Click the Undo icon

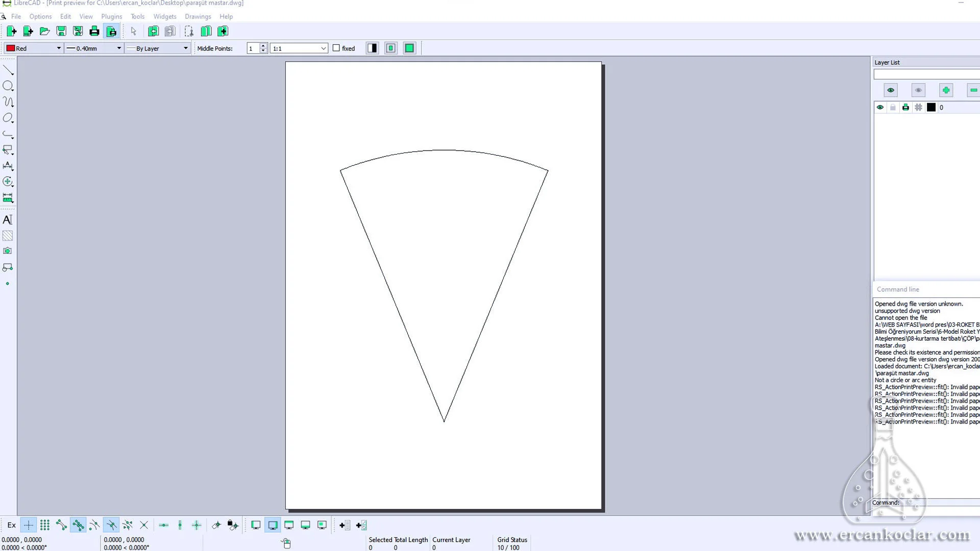(153, 32)
